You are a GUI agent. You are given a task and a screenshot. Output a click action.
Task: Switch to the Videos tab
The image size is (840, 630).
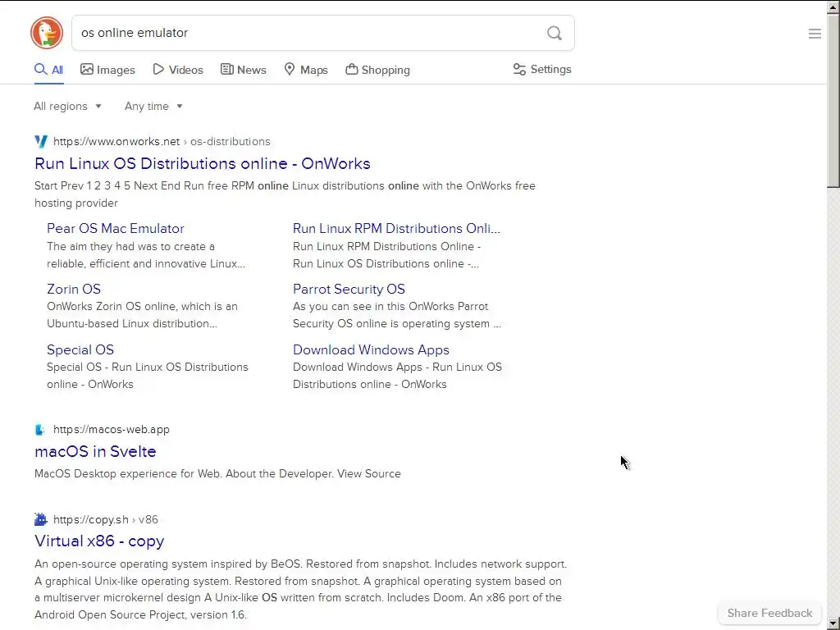pos(178,70)
